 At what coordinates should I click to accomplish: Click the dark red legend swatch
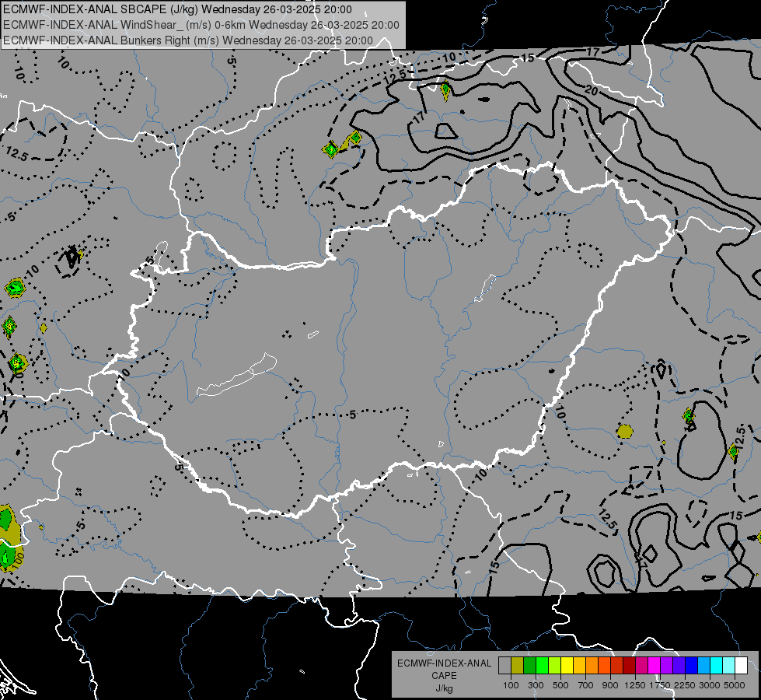629,665
